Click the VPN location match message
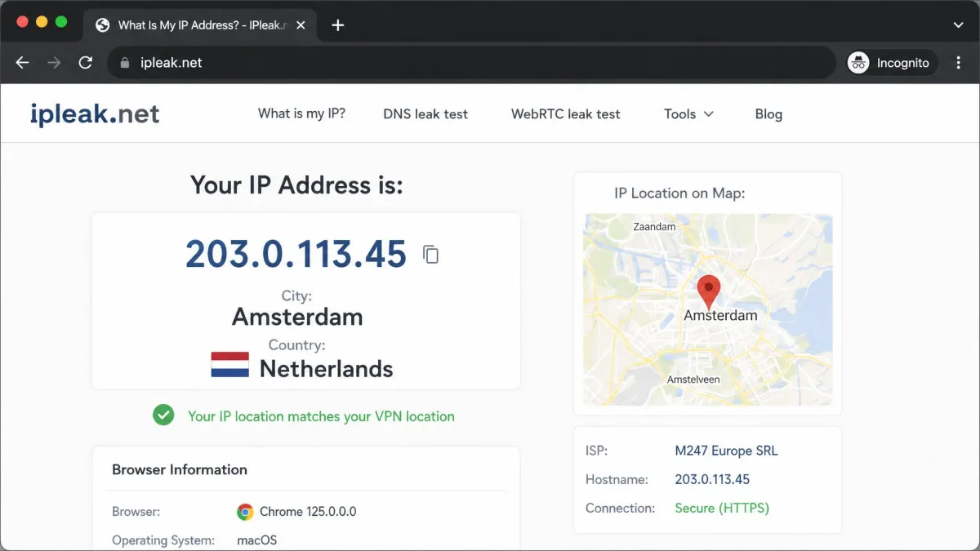980x551 pixels. (x=321, y=416)
